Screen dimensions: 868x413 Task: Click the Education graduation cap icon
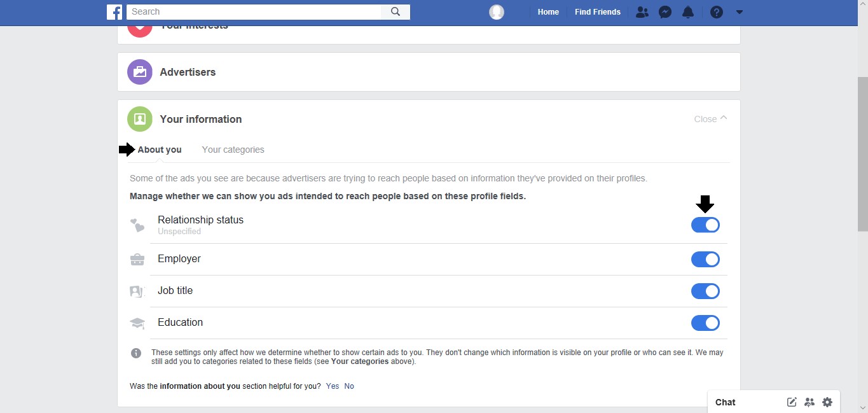coord(137,323)
